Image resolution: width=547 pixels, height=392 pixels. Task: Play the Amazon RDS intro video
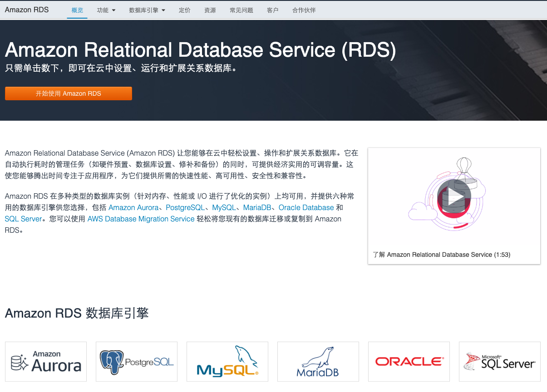click(x=454, y=197)
